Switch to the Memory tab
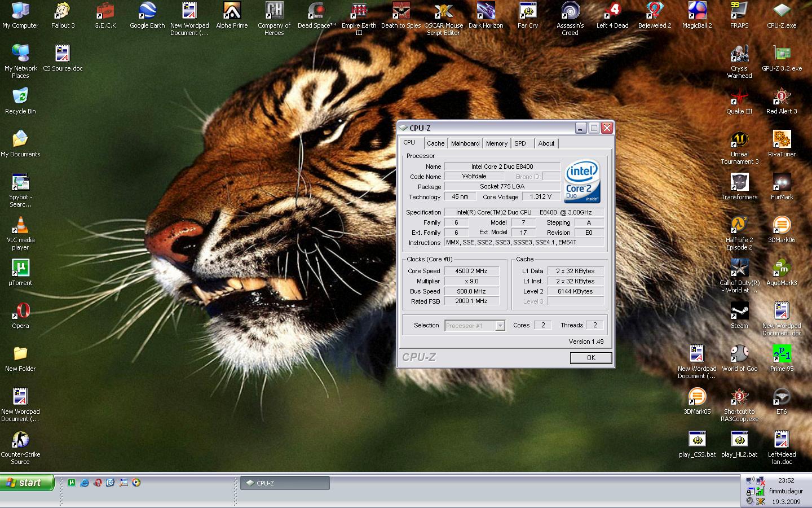This screenshot has height=508, width=812. (x=496, y=143)
